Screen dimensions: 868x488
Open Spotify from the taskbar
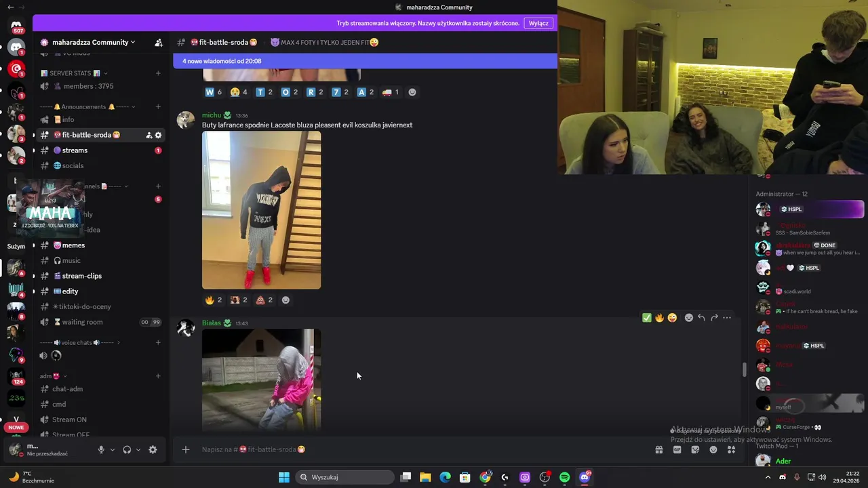pyautogui.click(x=565, y=477)
